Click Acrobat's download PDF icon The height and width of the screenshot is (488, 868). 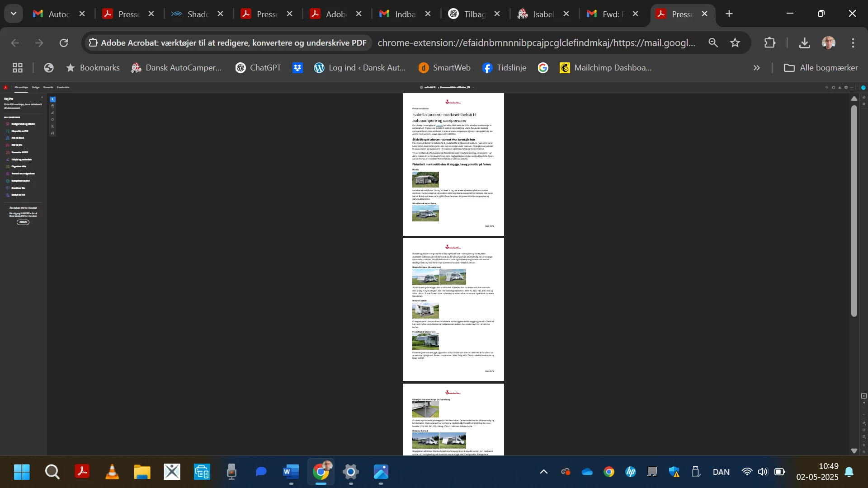pos(840,87)
